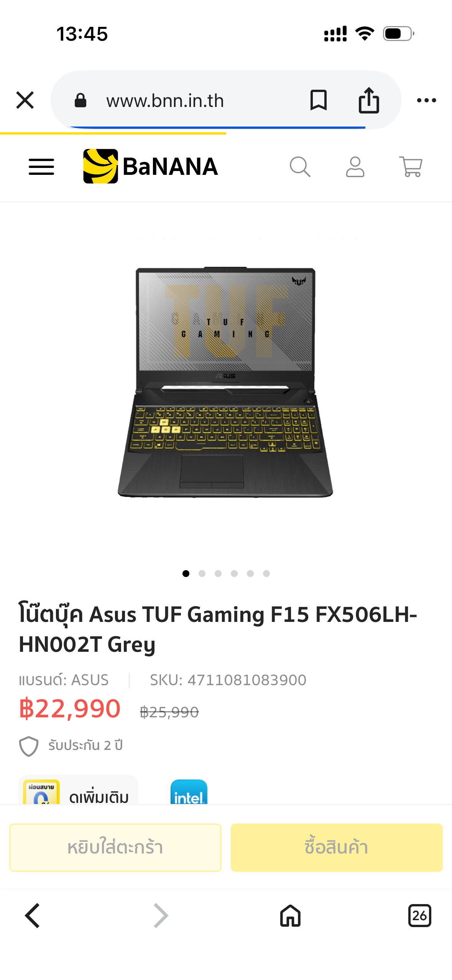The width and height of the screenshot is (452, 980).
Task: Select second product image dot
Action: 202,574
